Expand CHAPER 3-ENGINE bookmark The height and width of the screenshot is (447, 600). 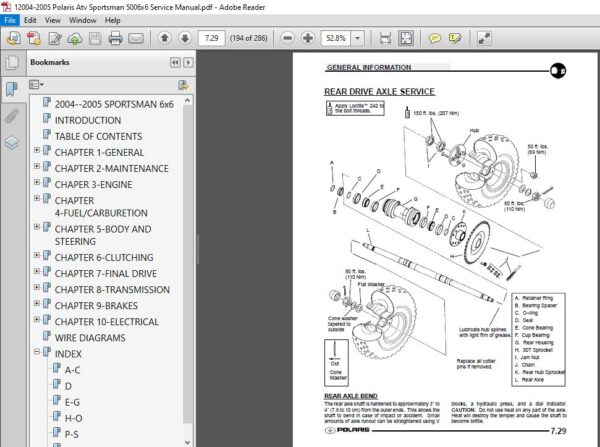[37, 182]
